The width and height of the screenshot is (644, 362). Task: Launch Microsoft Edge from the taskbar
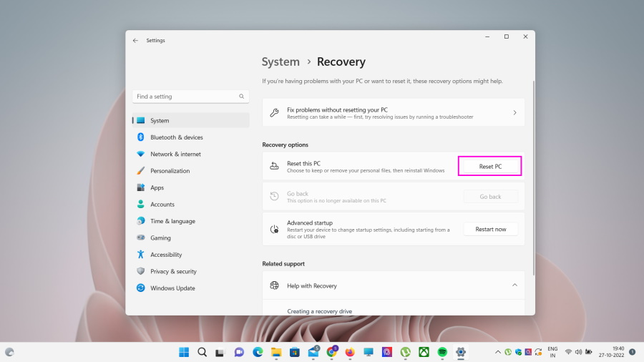coord(258,352)
